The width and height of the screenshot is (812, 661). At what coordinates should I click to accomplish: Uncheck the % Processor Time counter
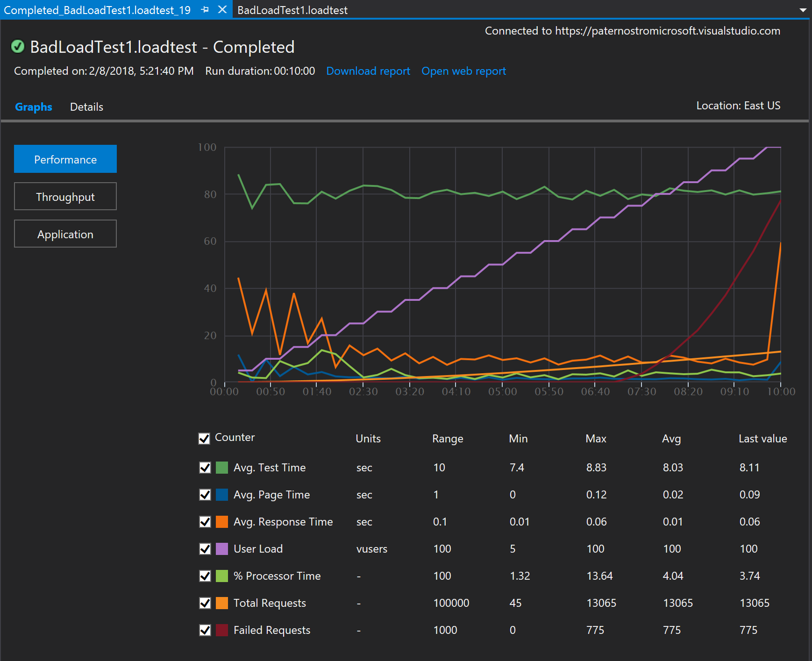(205, 576)
